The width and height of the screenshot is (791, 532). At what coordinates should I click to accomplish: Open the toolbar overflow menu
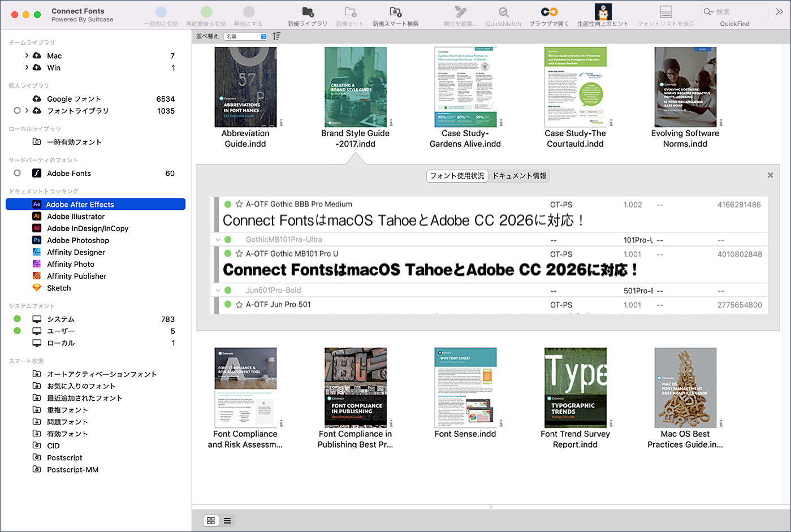780,10
